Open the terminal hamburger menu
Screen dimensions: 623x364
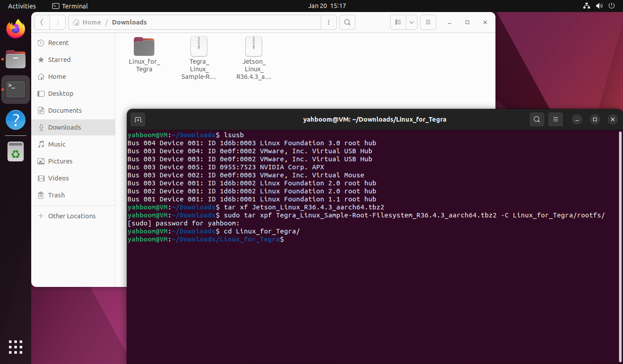(555, 119)
